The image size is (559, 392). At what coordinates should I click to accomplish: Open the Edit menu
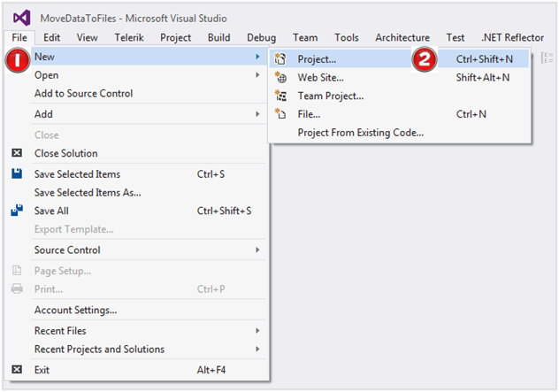click(52, 38)
